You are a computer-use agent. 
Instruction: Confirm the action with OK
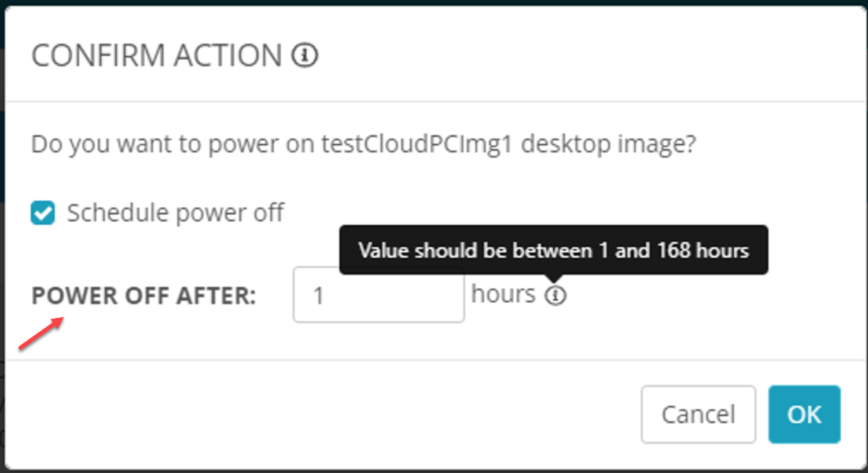(x=804, y=415)
